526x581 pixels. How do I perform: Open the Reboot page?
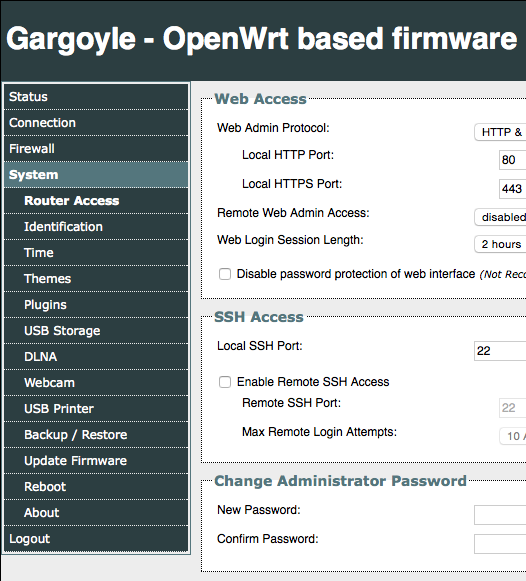(96, 487)
